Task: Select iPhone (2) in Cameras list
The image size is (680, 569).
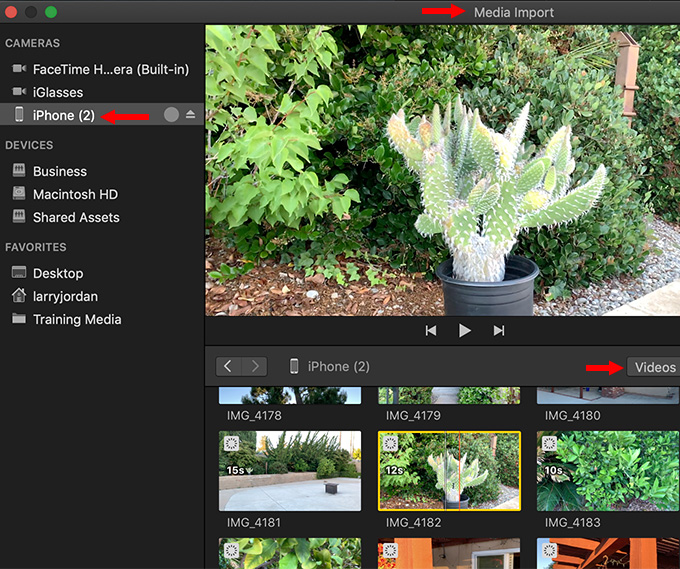Action: tap(102, 115)
